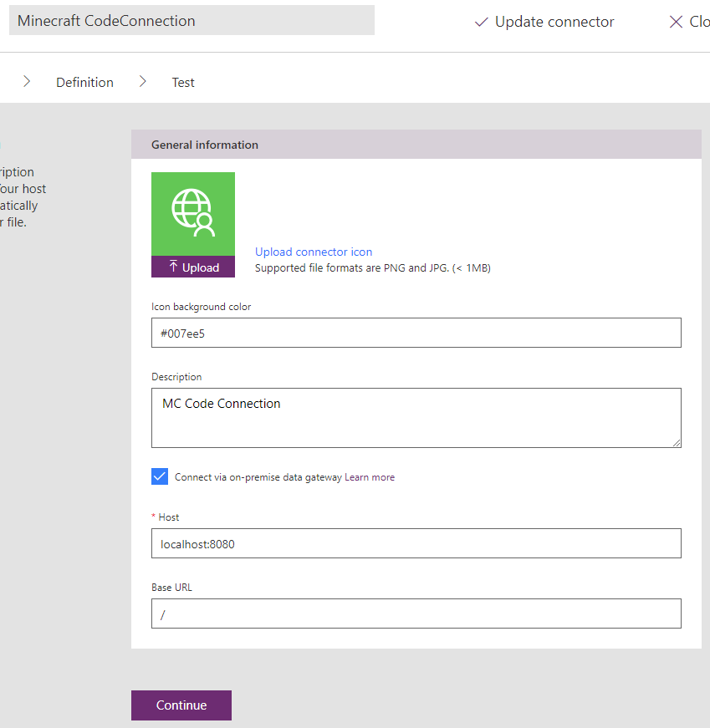Click the upload arrow on purple Upload button

point(173,267)
